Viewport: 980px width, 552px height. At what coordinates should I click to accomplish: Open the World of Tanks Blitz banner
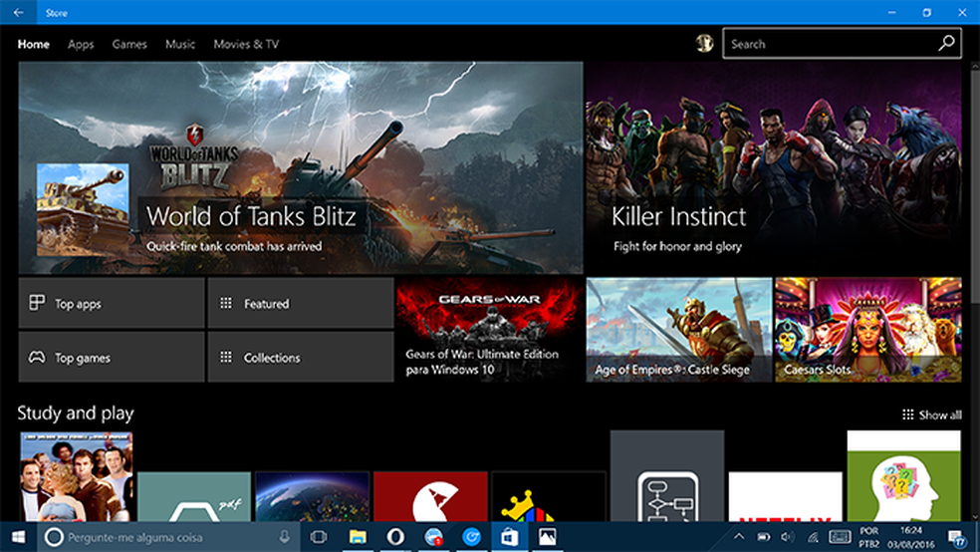(x=301, y=167)
